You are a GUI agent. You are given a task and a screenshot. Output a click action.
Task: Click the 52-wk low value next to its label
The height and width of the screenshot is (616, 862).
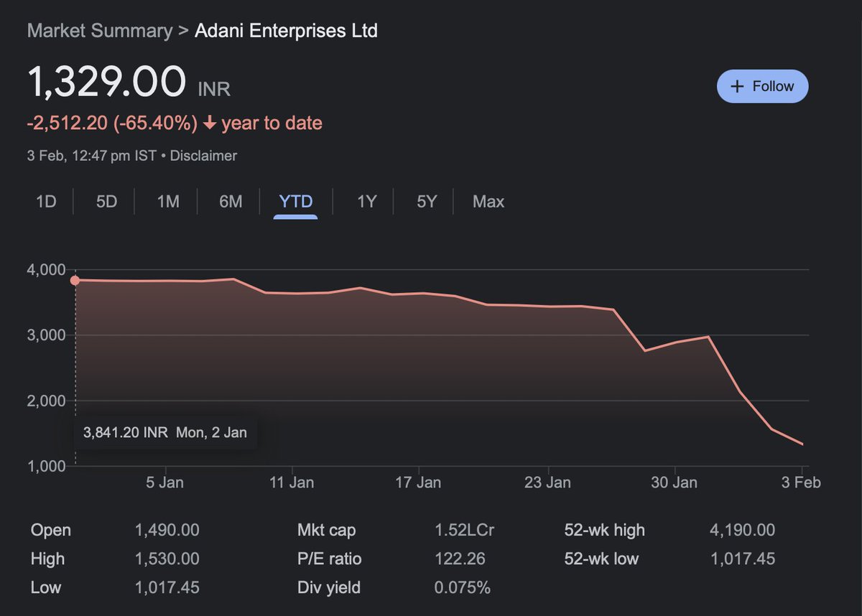pos(742,559)
